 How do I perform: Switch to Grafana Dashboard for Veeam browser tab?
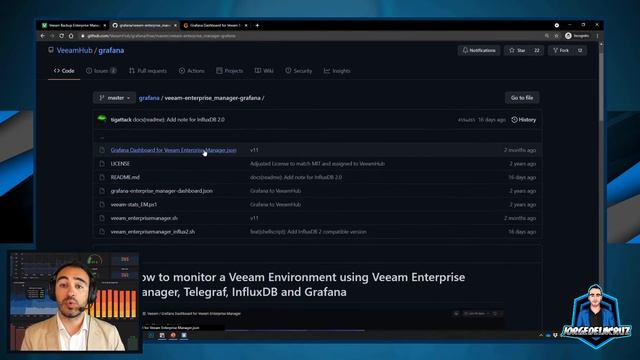click(215, 25)
